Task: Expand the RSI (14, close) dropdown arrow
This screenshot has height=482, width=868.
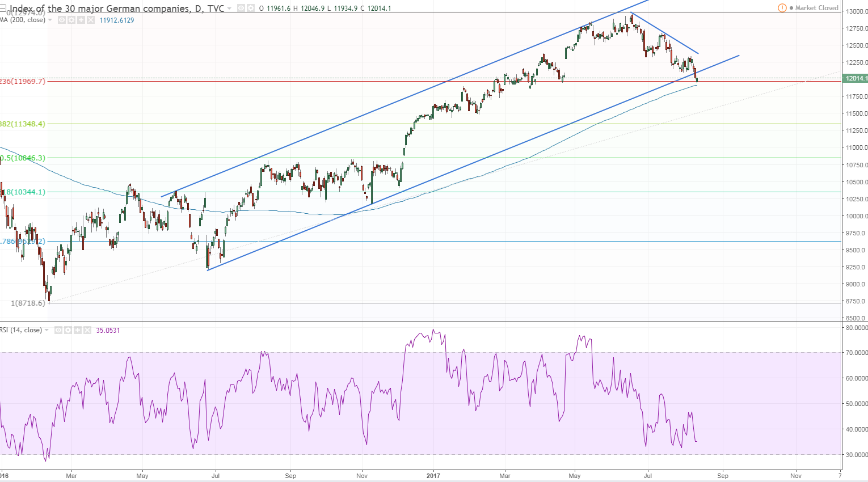Action: tap(47, 331)
